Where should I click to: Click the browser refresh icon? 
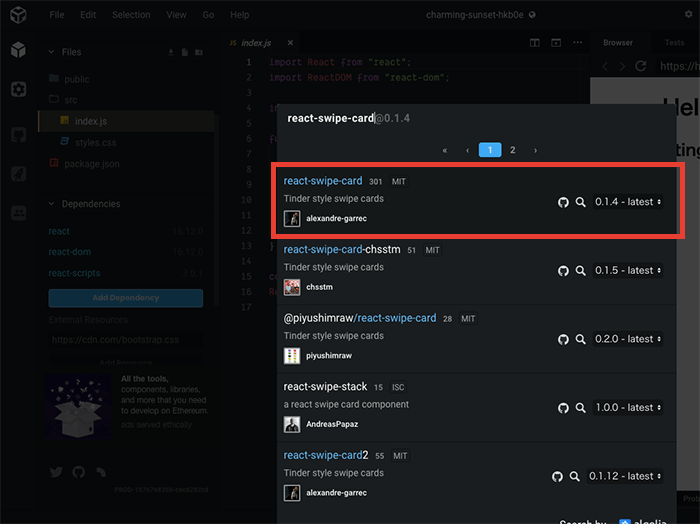pos(641,66)
